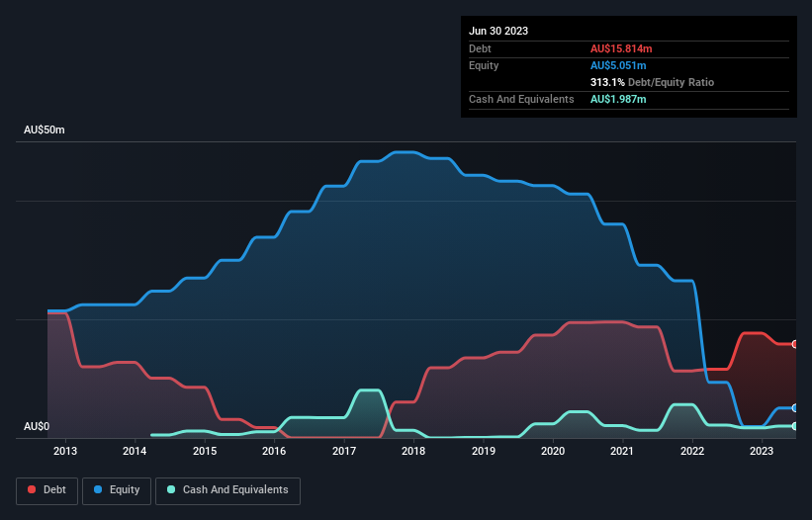Click the AU$5.051m equity value in tooltip
The width and height of the screenshot is (812, 520).
(x=618, y=65)
